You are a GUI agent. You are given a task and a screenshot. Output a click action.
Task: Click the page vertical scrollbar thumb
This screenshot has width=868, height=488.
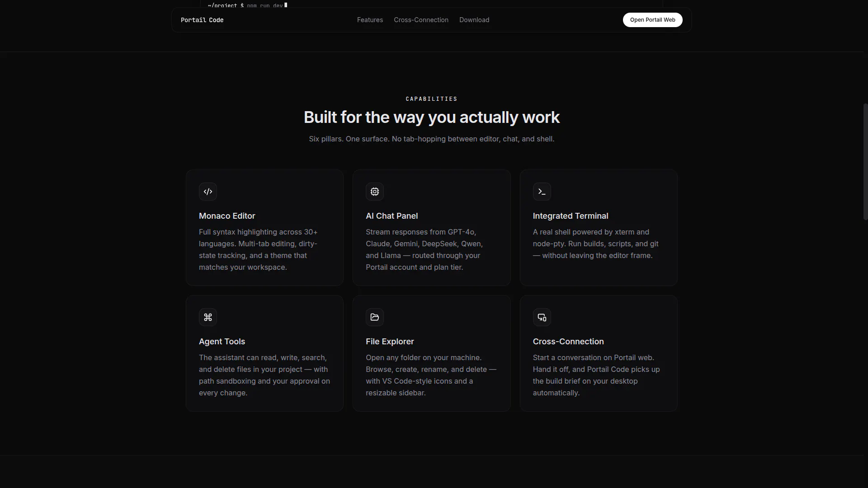point(865,162)
